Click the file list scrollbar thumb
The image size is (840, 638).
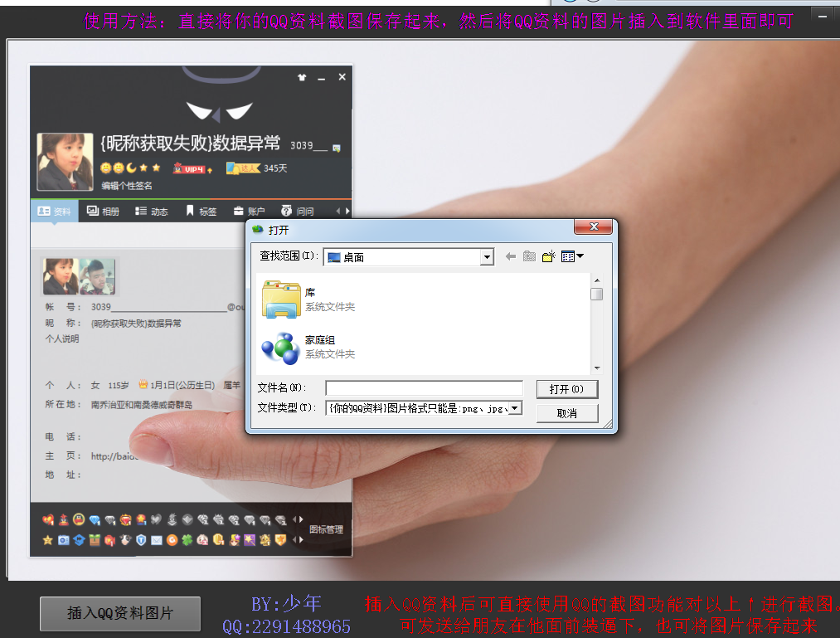597,295
